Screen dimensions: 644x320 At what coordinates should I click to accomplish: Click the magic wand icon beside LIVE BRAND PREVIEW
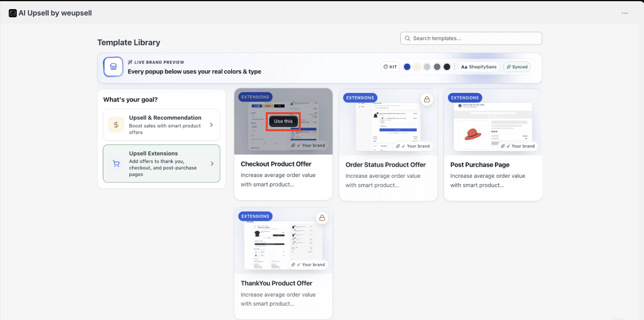(x=130, y=62)
